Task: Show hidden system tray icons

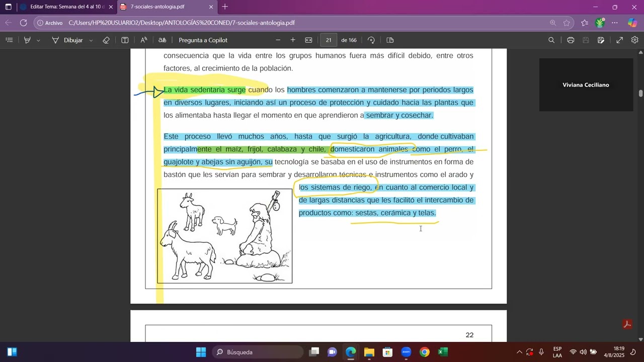Action: (x=519, y=352)
